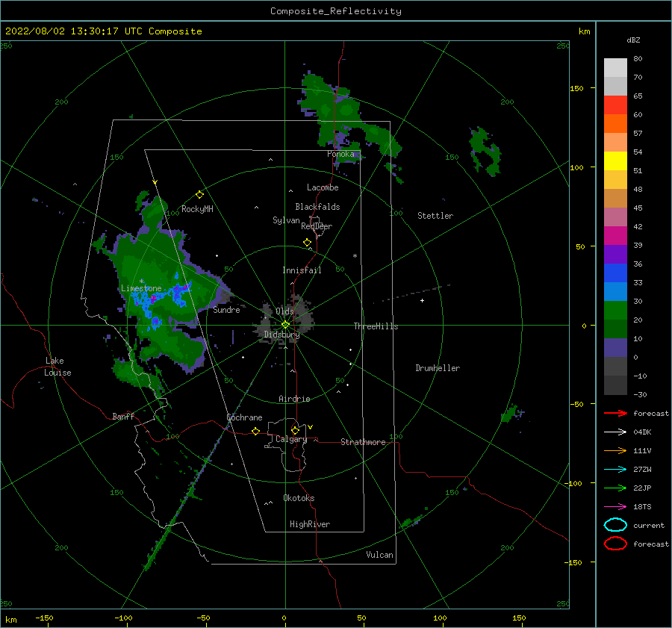
Task: Click the RockyMH label
Action: (197, 209)
